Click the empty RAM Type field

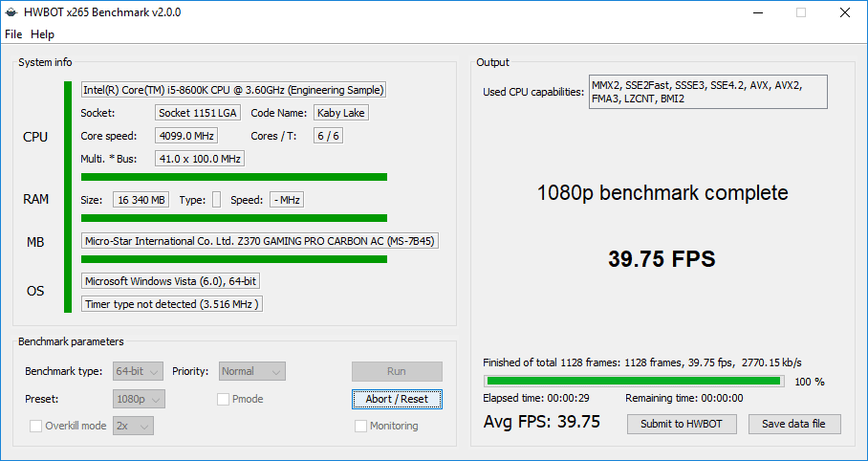point(216,200)
